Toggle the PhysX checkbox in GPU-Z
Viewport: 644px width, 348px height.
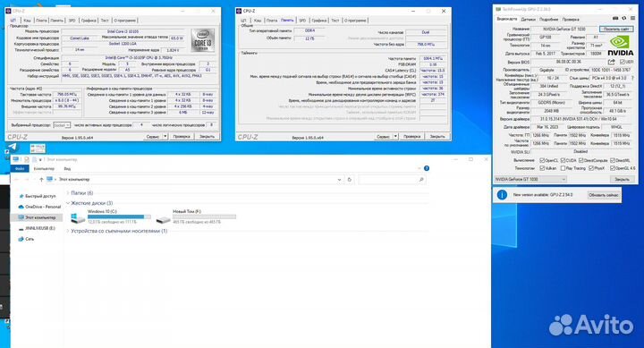click(591, 168)
